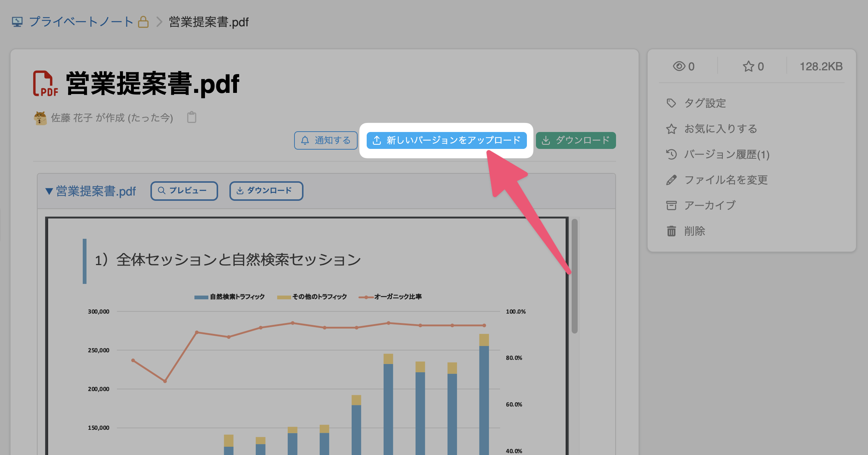Click the green ダウンロード button
The height and width of the screenshot is (455, 868).
click(x=576, y=140)
